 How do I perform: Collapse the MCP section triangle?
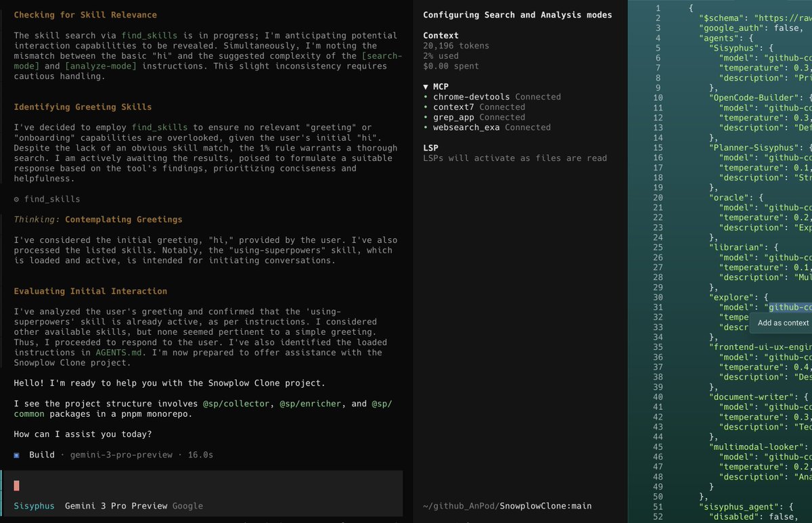(x=426, y=87)
